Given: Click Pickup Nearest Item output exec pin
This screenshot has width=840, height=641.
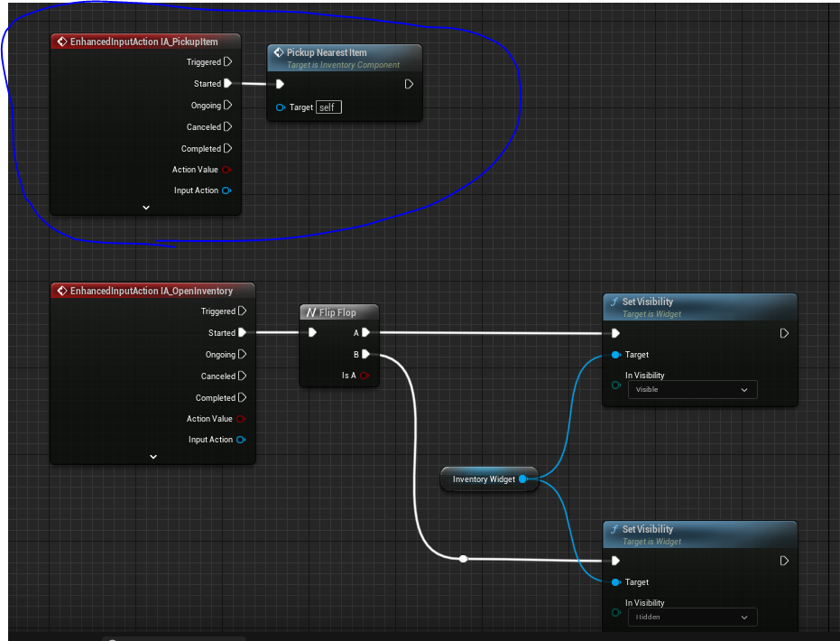Looking at the screenshot, I should pyautogui.click(x=409, y=84).
